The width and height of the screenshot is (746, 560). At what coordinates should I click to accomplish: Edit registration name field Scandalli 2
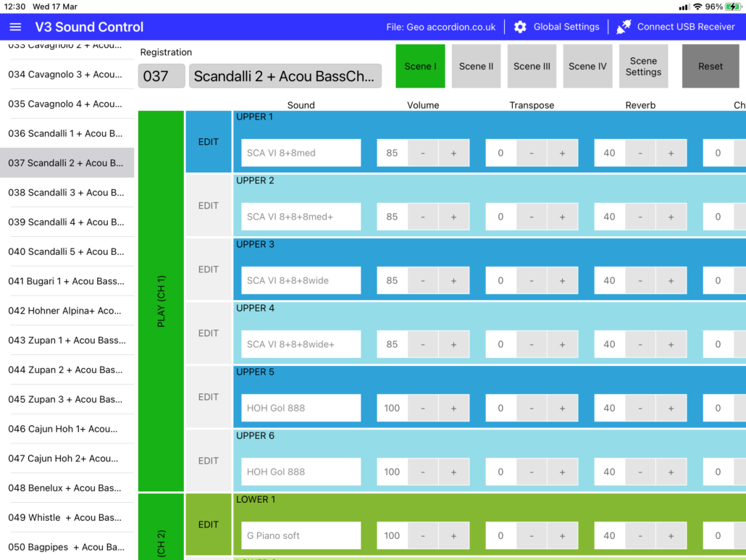click(x=285, y=76)
